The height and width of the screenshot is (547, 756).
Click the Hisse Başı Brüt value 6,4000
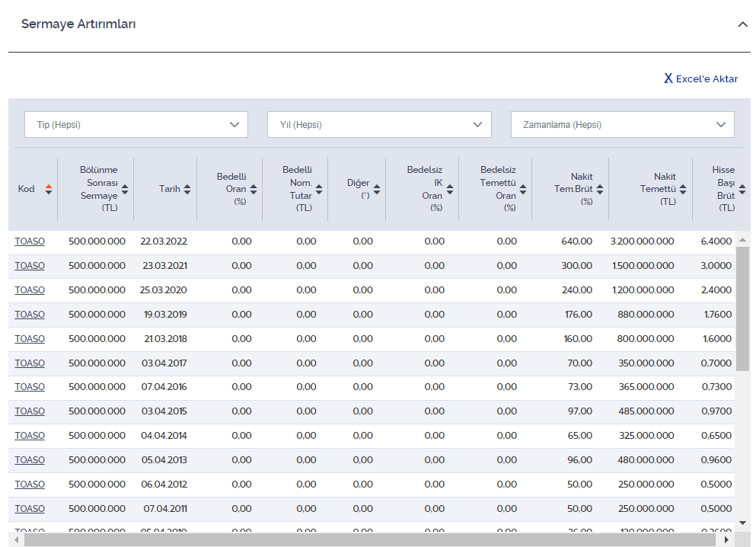(716, 242)
